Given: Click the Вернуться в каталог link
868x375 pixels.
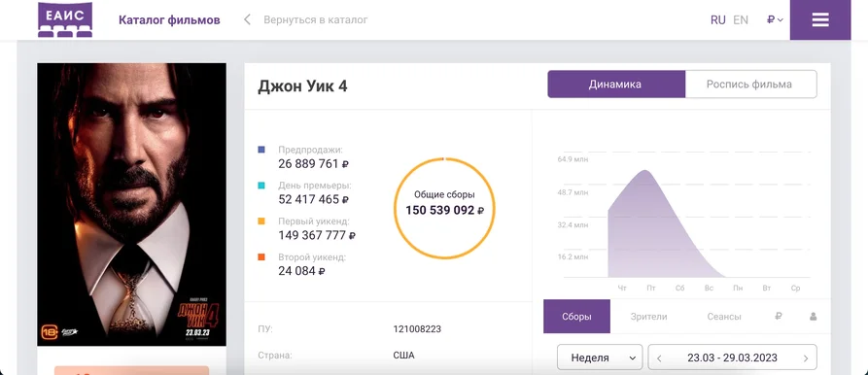Looking at the screenshot, I should [316, 19].
